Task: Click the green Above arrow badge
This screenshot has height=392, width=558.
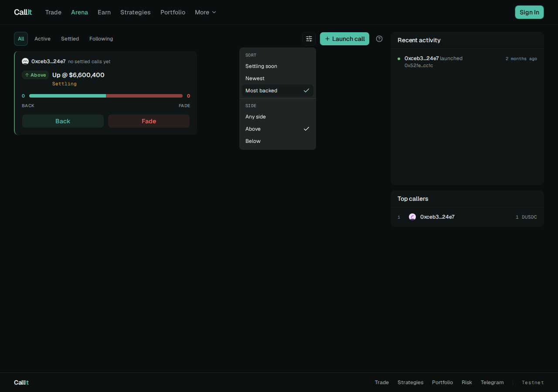Action: 35,75
